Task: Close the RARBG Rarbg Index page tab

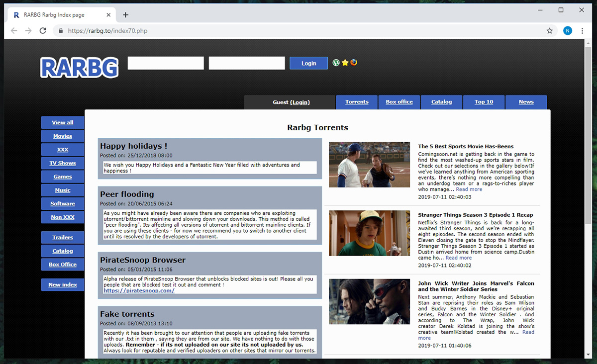Action: (x=107, y=15)
